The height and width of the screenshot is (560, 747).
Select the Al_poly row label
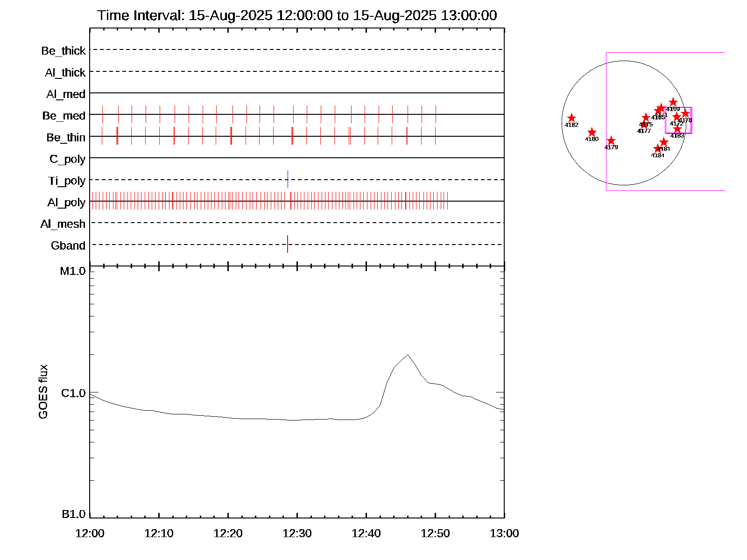[x=66, y=203]
